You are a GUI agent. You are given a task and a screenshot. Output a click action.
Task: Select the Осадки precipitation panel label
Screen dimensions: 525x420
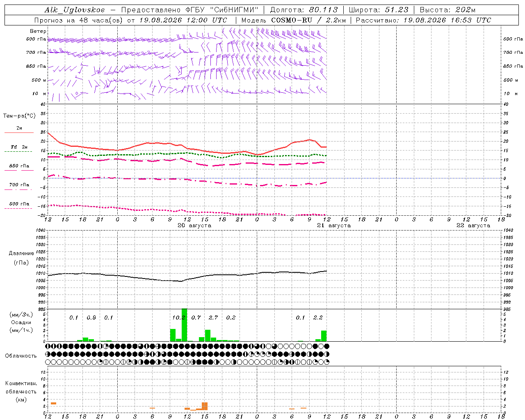tap(21, 322)
